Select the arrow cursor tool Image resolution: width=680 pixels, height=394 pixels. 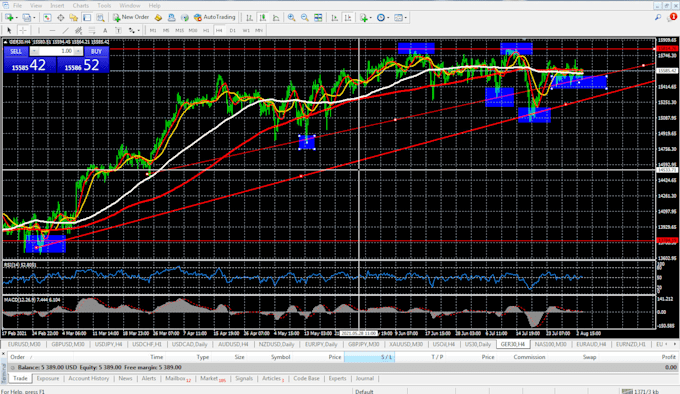pos(9,30)
